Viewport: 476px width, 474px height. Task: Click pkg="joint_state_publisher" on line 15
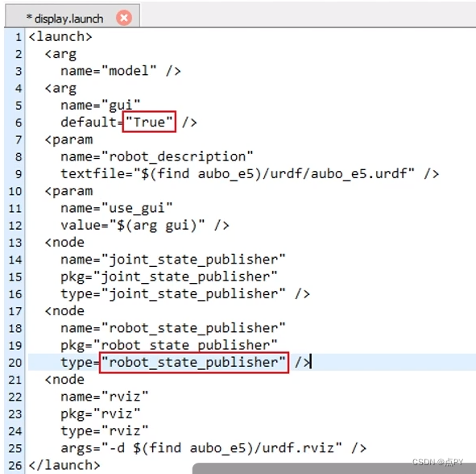point(169,276)
